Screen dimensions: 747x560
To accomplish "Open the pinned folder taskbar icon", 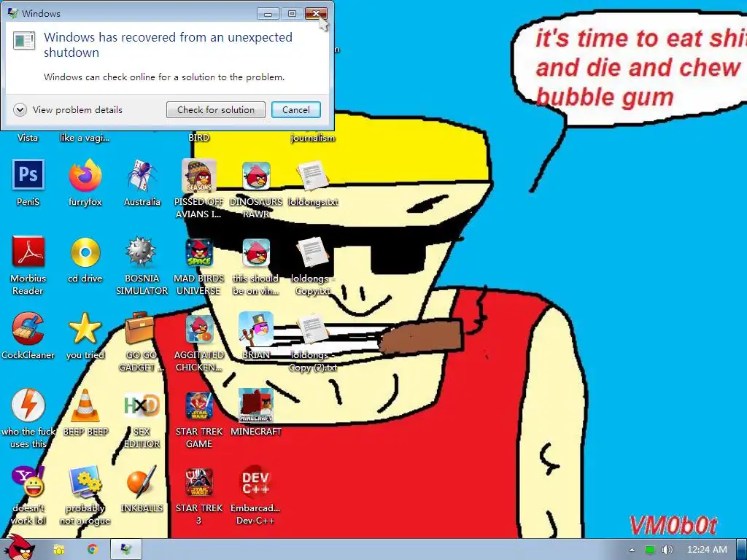I will pyautogui.click(x=59, y=550).
